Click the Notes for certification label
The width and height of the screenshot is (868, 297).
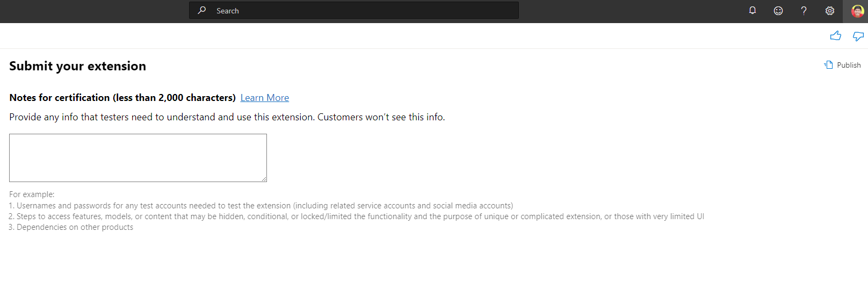pyautogui.click(x=122, y=98)
